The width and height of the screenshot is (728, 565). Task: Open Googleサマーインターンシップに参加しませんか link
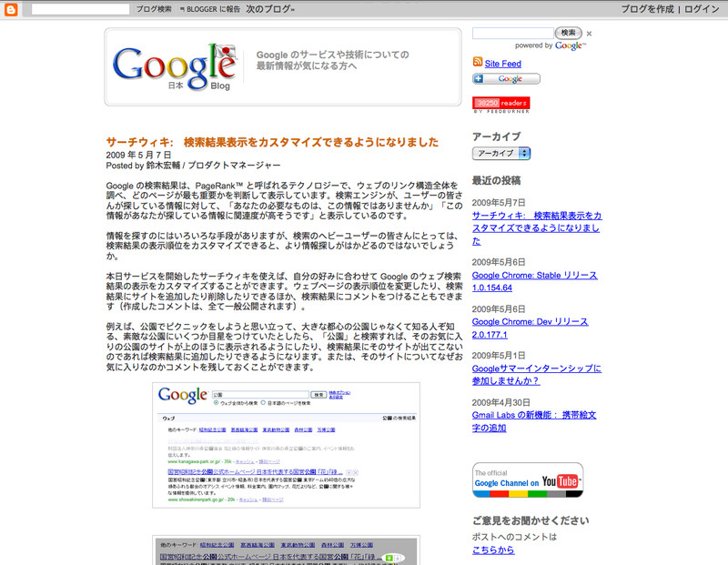pos(536,374)
